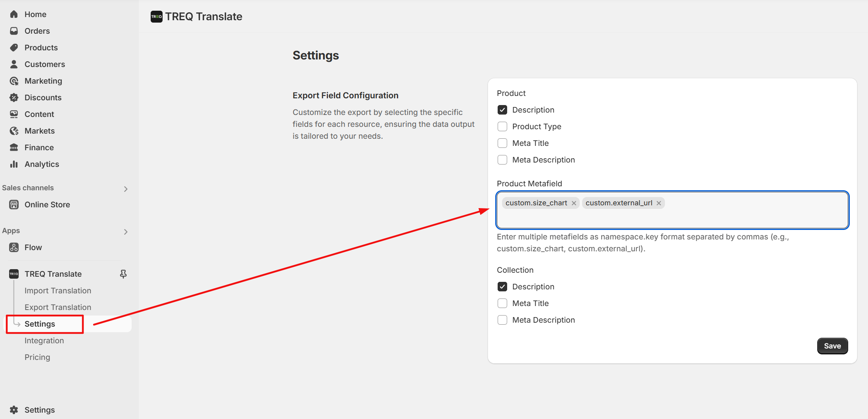Image resolution: width=868 pixels, height=419 pixels.
Task: Check Collection Meta Title checkbox
Action: 502,303
